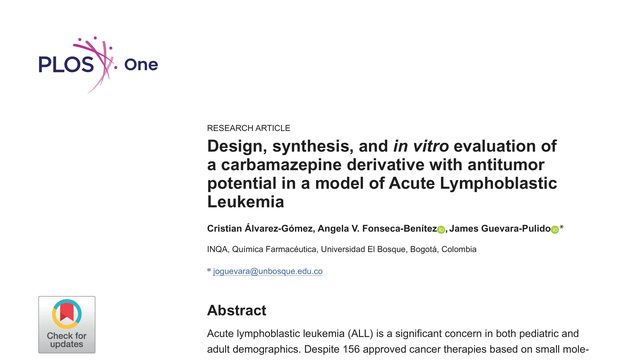This screenshot has height=360, width=640.
Task: Click the PLOS One logo
Action: 98,64
